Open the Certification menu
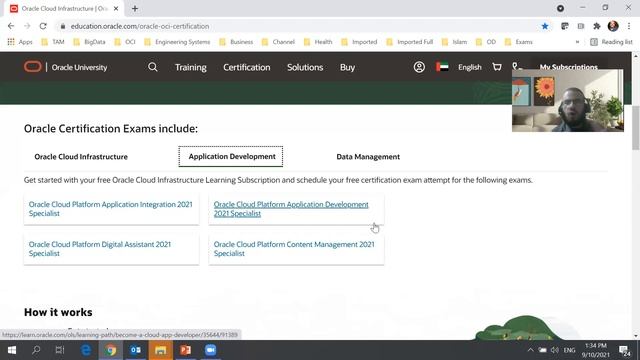This screenshot has height=360, width=640. coord(247,67)
